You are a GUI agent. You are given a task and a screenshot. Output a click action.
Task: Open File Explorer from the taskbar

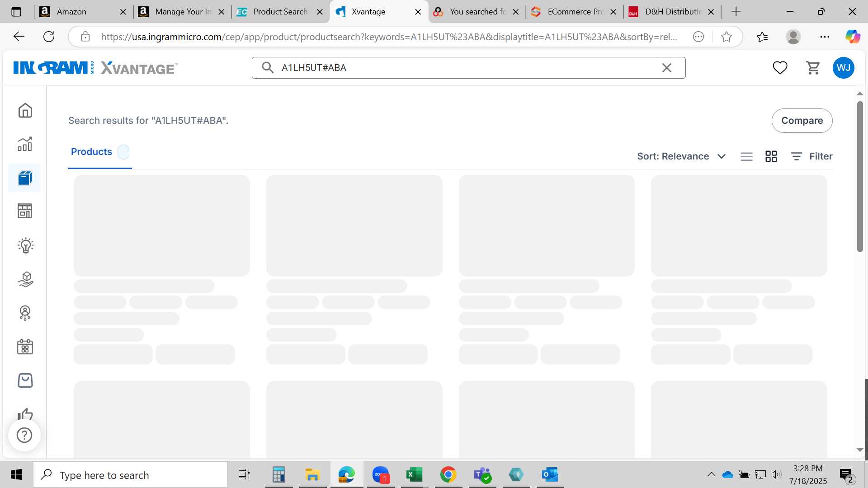[x=312, y=475]
